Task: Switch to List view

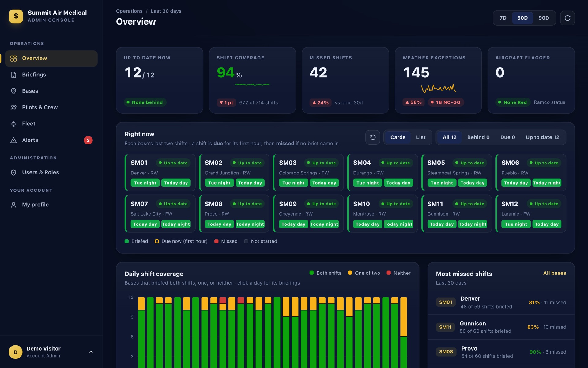Action: (420, 137)
